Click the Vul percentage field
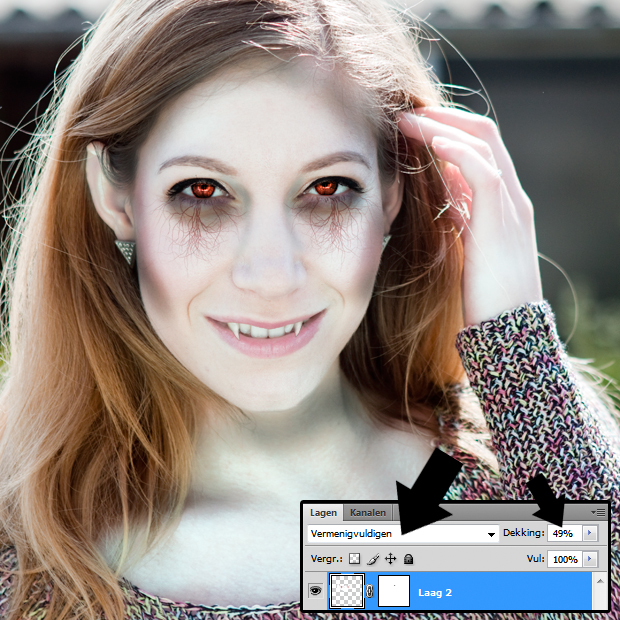The image size is (620, 620). tap(563, 559)
